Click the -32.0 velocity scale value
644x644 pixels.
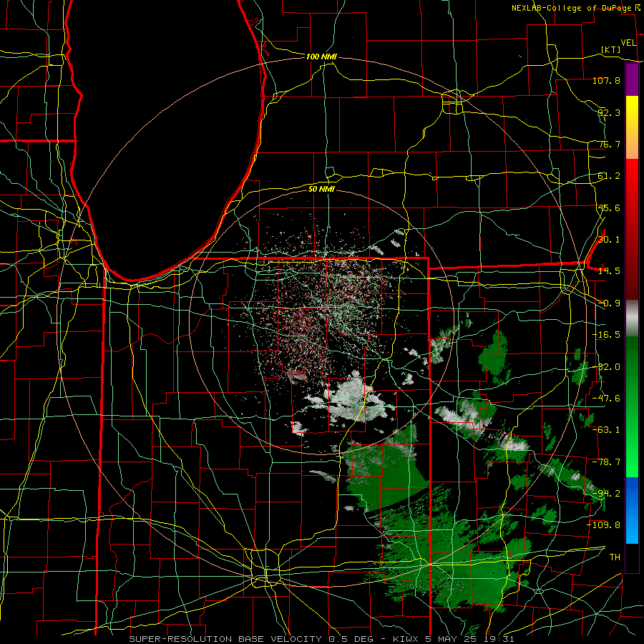tap(606, 367)
